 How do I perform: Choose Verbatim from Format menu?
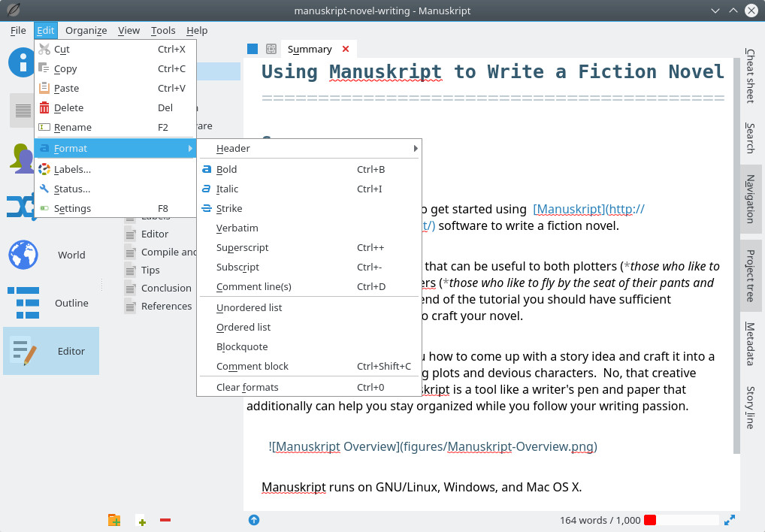(x=310, y=228)
